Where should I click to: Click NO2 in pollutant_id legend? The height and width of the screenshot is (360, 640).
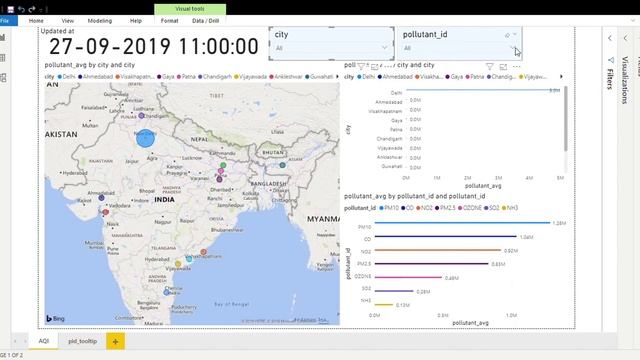(424, 208)
